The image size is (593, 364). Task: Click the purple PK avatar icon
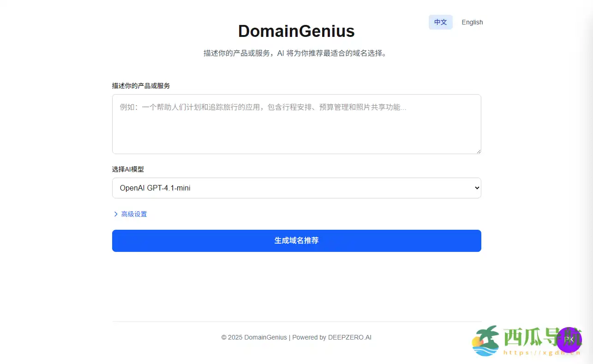tap(569, 340)
